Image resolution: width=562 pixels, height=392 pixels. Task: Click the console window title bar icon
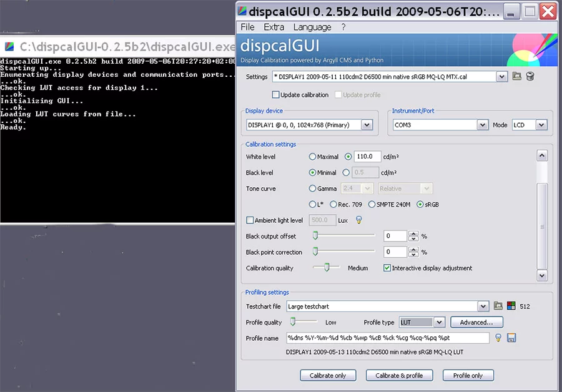click(9, 46)
